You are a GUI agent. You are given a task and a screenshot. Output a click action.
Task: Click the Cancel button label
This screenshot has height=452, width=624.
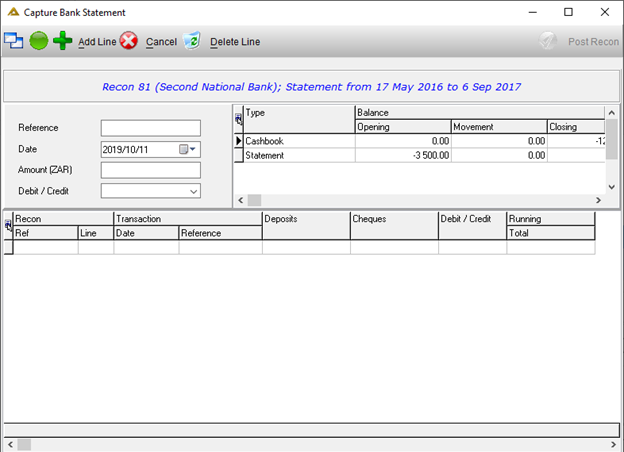coord(161,42)
